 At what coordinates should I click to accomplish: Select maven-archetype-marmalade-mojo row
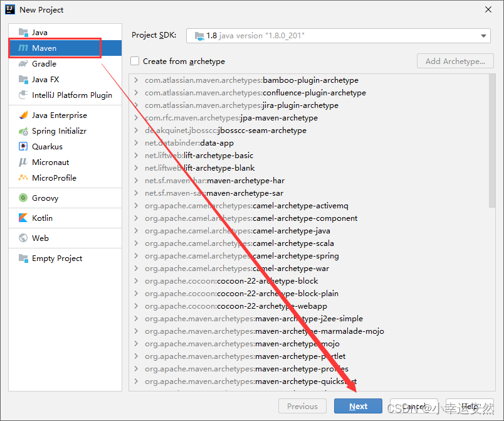[308, 331]
